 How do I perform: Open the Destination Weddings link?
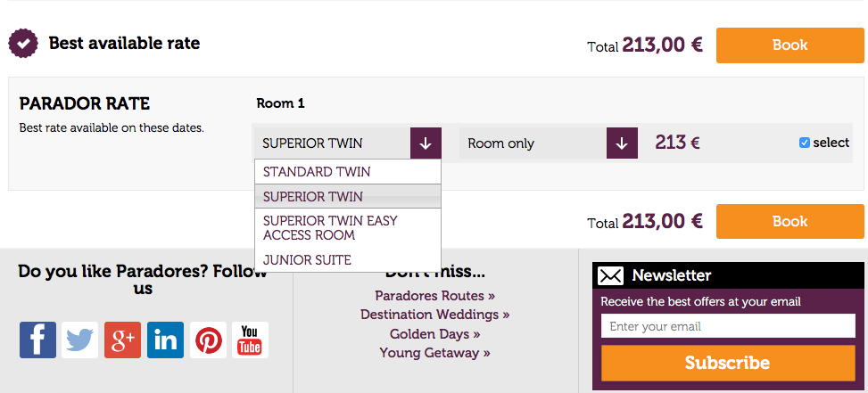[435, 315]
